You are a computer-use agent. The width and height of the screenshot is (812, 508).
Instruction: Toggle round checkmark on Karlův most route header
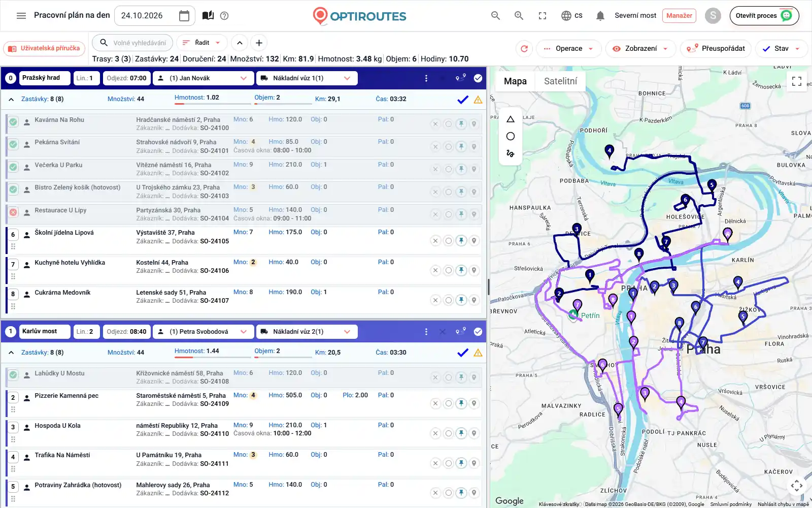click(478, 332)
